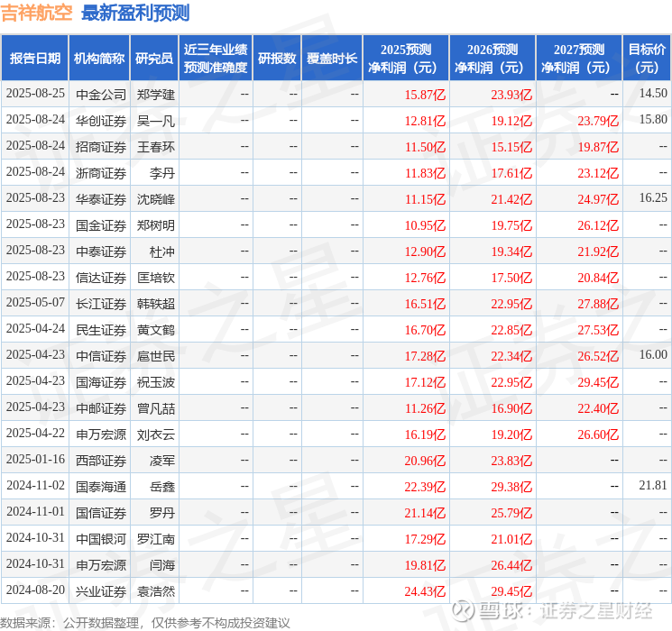Click the 29.45亿 value in 国海证券 row

pos(598,381)
